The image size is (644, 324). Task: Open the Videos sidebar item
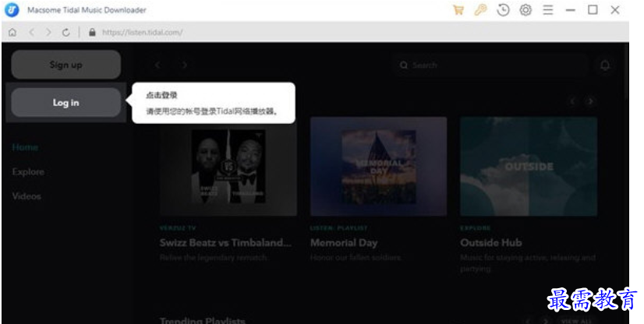(27, 196)
